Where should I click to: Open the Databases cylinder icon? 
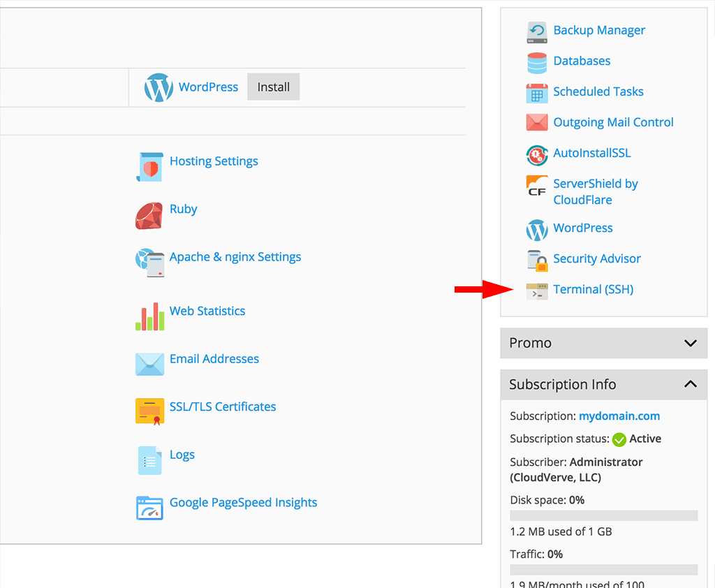coord(537,63)
